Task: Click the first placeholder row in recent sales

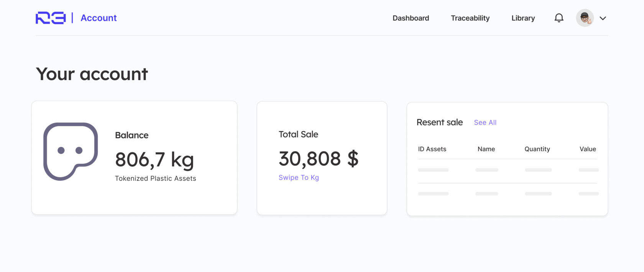Action: click(508, 170)
